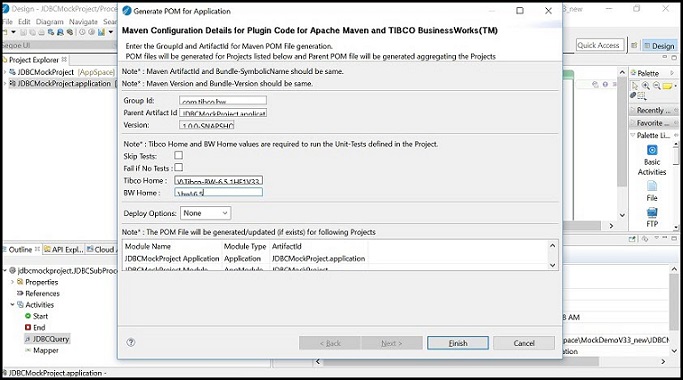
Task: Switch to the API Explorer tab
Action: 63,249
